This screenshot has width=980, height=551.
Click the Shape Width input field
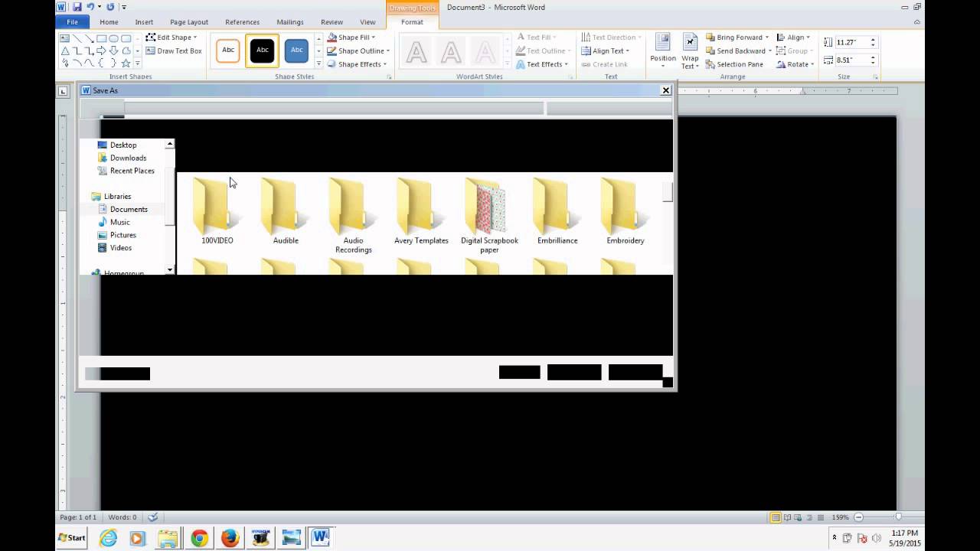[x=851, y=60]
